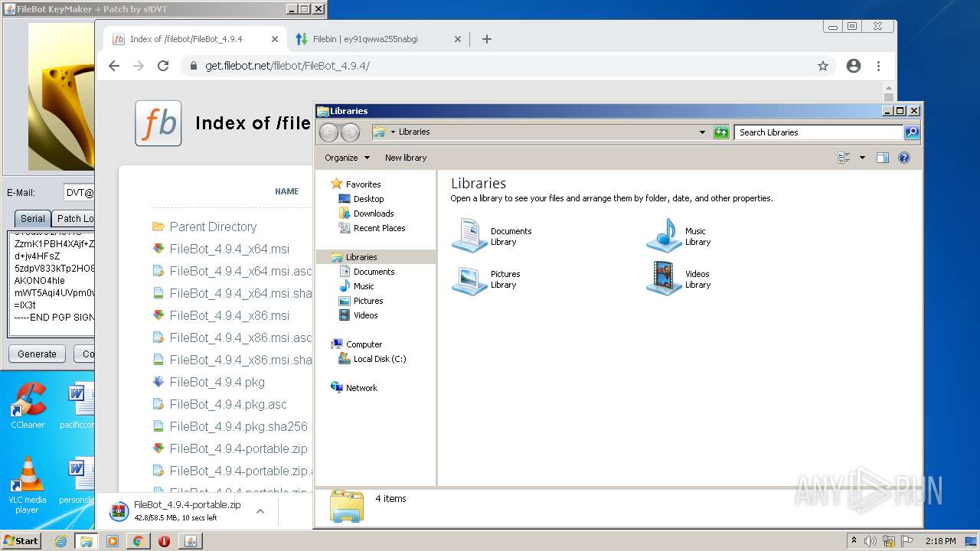Open the VLC media player shortcut
This screenshot has height=551, width=980.
(28, 485)
